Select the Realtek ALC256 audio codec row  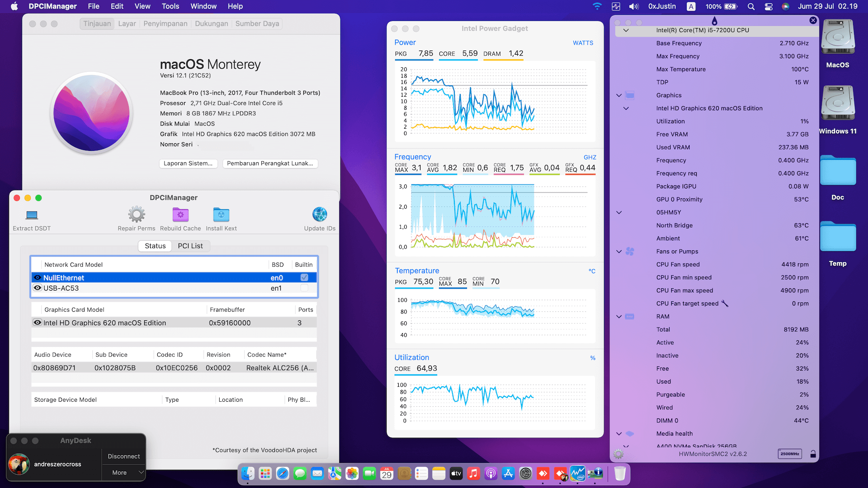pyautogui.click(x=174, y=368)
